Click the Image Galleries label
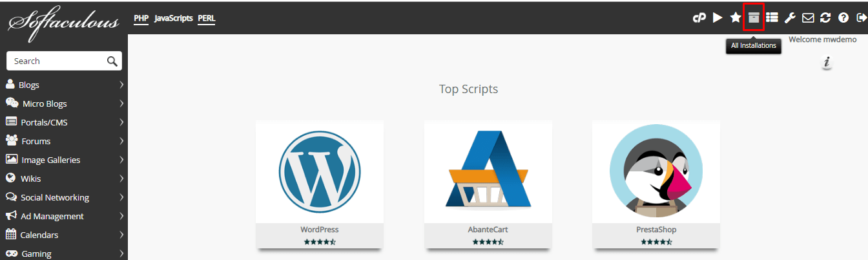868x260 pixels. [51, 160]
